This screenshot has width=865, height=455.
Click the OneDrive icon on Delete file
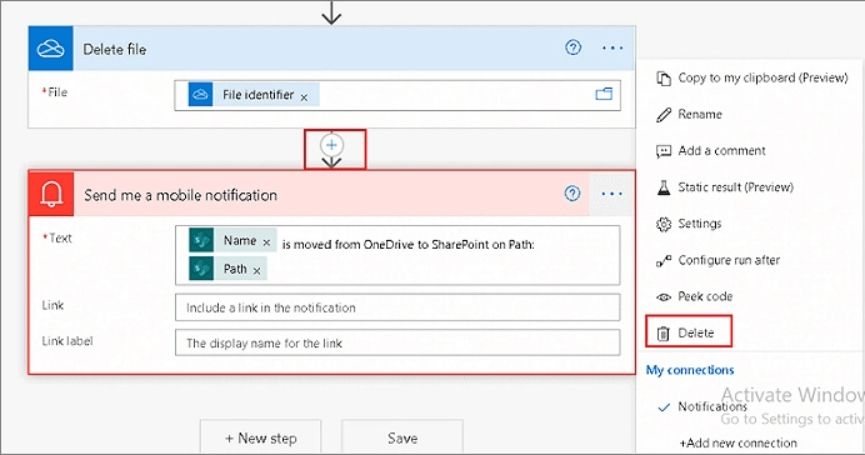(50, 49)
